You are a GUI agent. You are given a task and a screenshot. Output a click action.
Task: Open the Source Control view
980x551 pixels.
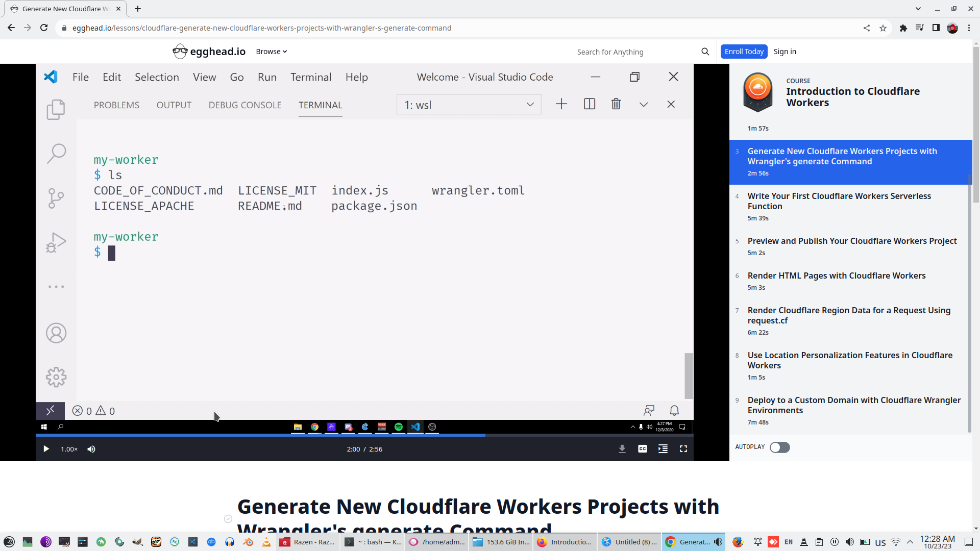click(x=56, y=198)
